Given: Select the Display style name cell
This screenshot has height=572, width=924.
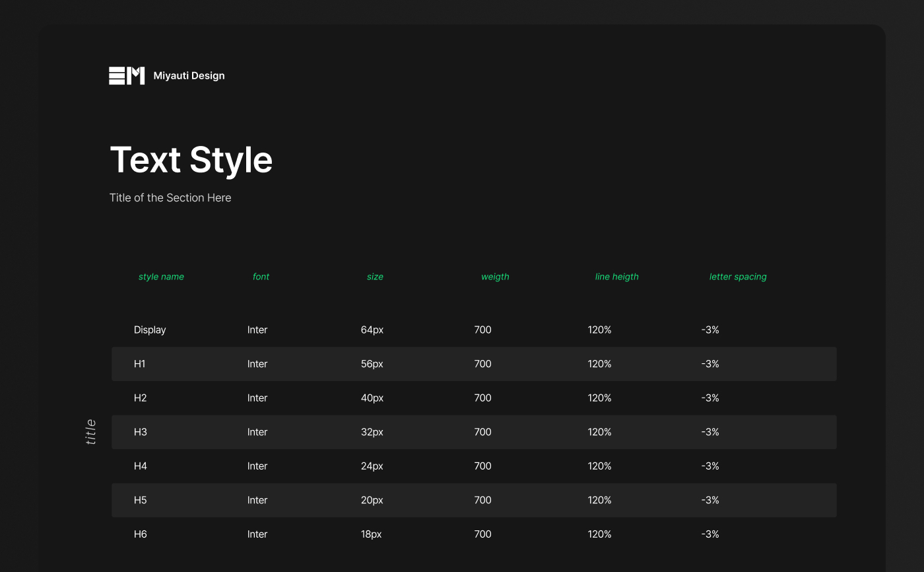Looking at the screenshot, I should pyautogui.click(x=150, y=330).
